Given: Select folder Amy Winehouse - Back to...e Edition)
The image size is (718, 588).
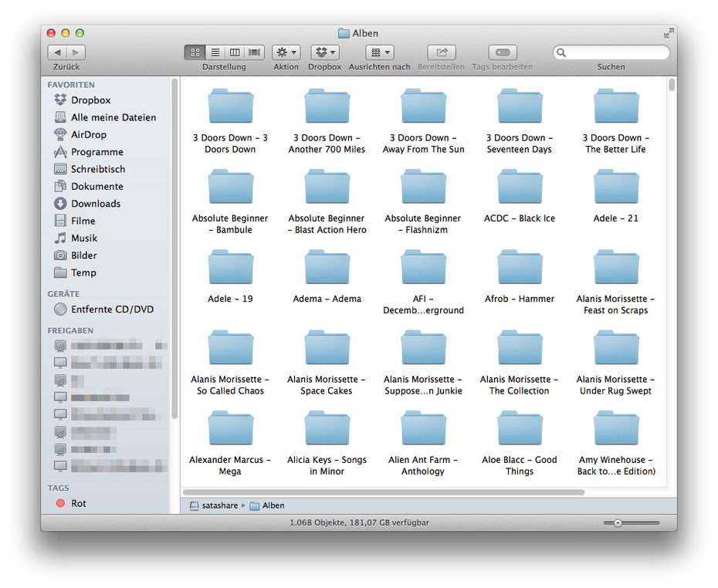Looking at the screenshot, I should point(616,429).
